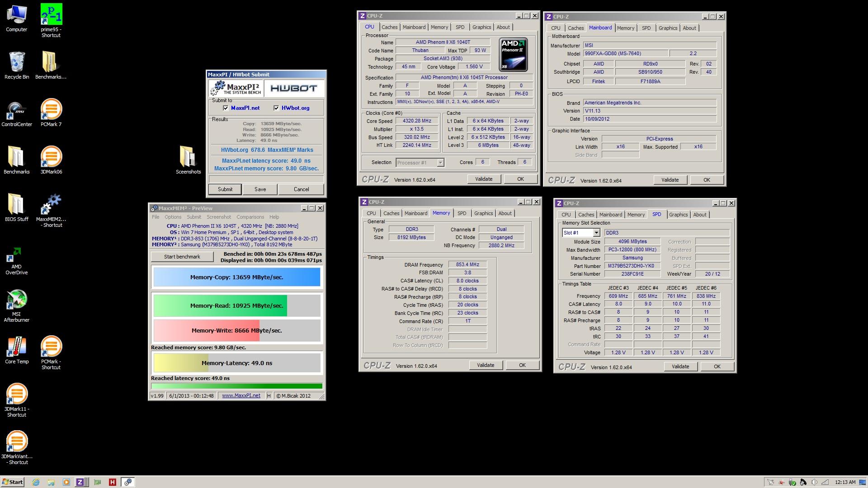This screenshot has width=868, height=488.
Task: Click the Memory-Copy result bar
Action: point(237,277)
